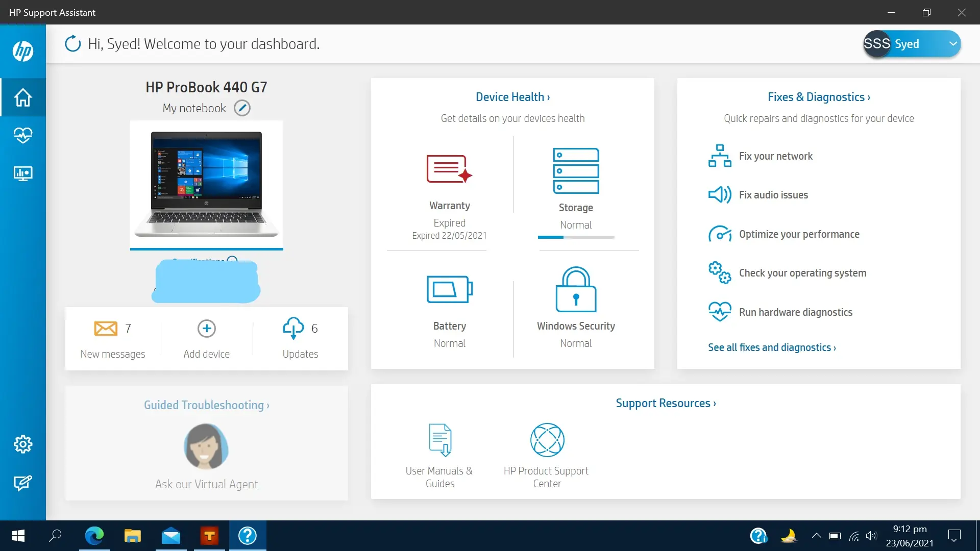Select the Device Health sidebar icon
Screen dimensions: 980x551
(23, 135)
